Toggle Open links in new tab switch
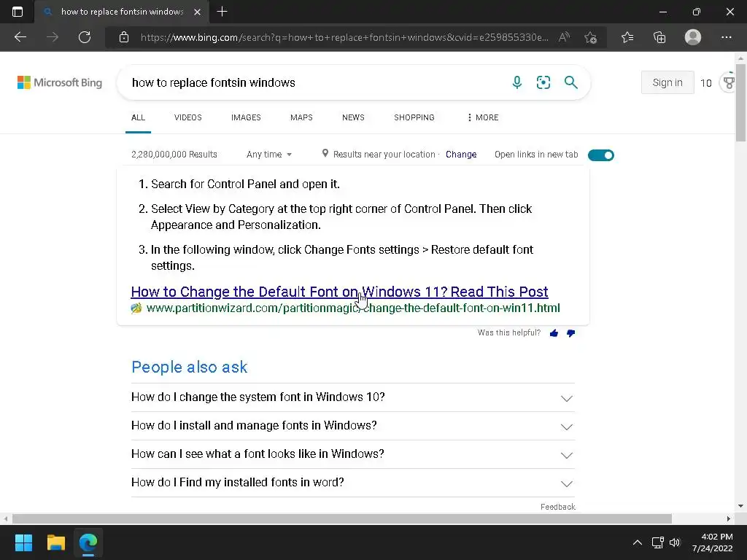Image resolution: width=747 pixels, height=560 pixels. coord(601,155)
